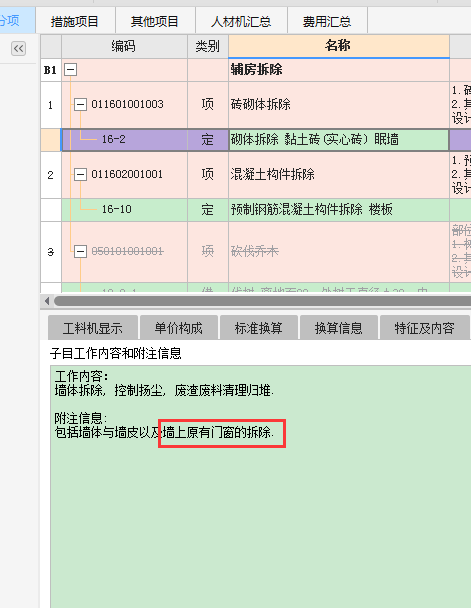Go to the 费用汇总 tab
The width and height of the screenshot is (471, 608).
coord(327,21)
